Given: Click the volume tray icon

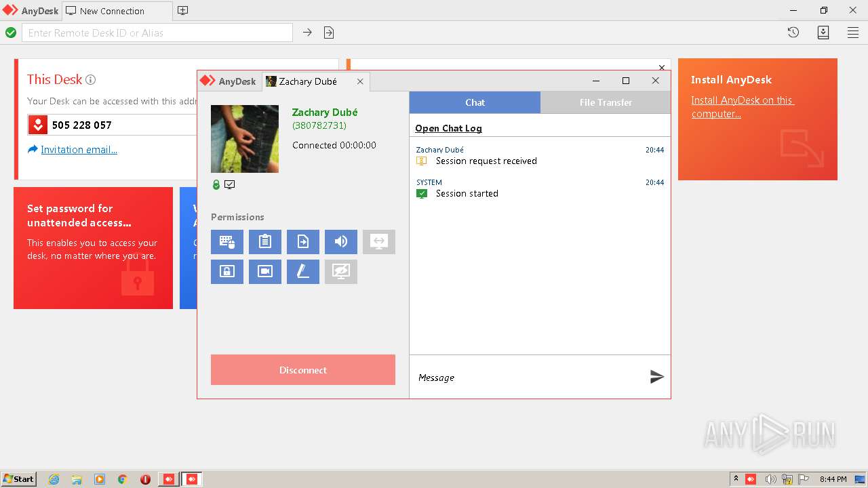Looking at the screenshot, I should click(771, 479).
